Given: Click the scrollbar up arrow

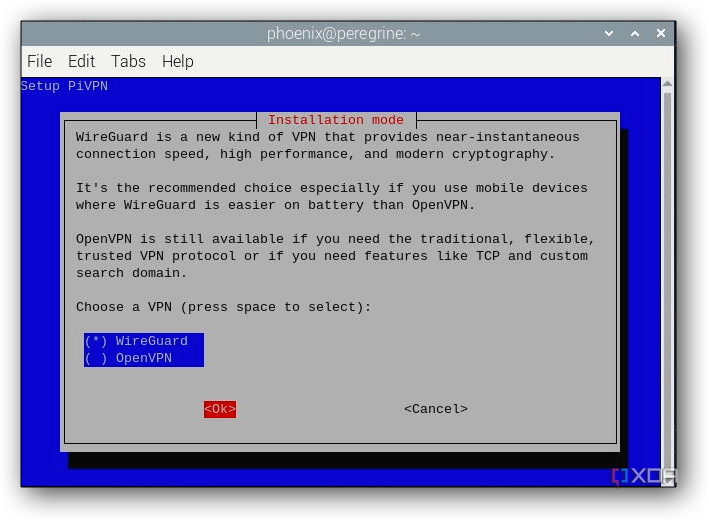Looking at the screenshot, I should pos(667,86).
